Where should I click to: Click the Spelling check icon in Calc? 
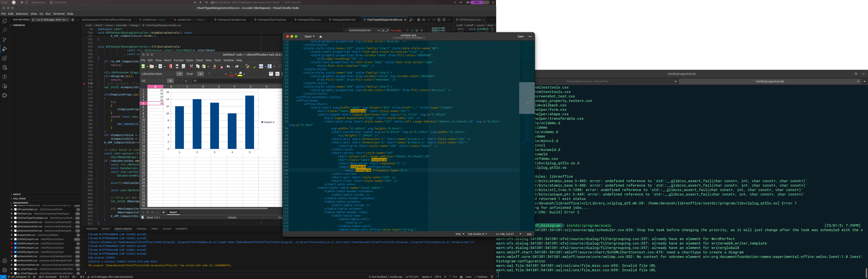(x=254, y=66)
